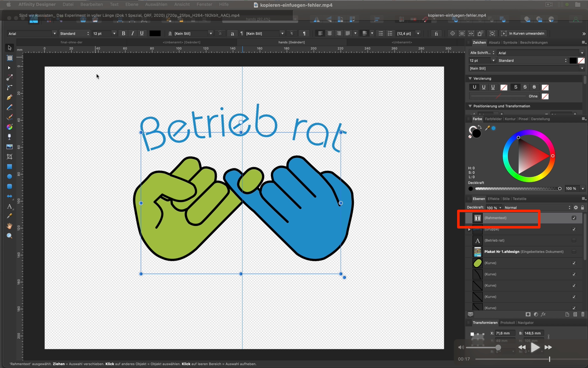The width and height of the screenshot is (588, 368).
Task: Open Alle Schrift font filter dropdown
Action: (482, 53)
